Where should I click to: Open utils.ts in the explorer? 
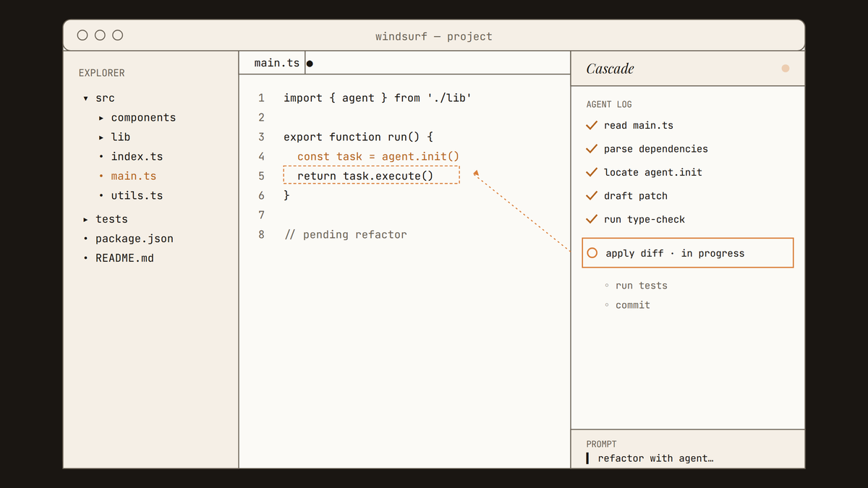(x=137, y=196)
